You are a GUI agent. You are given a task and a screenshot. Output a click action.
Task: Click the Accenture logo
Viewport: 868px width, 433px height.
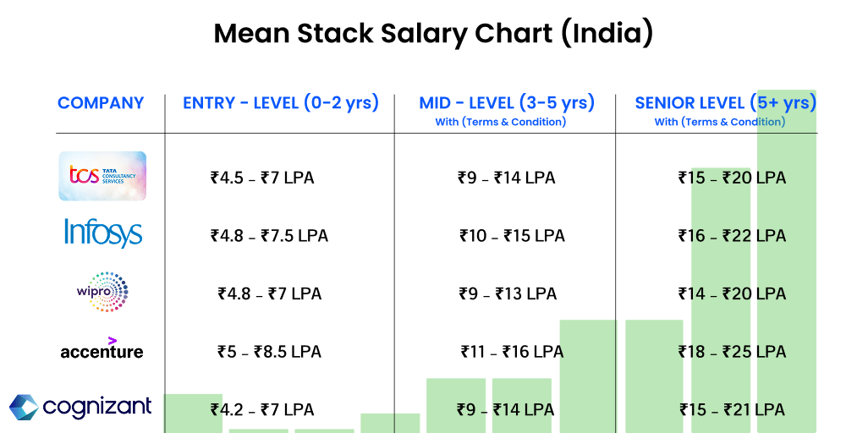(102, 348)
